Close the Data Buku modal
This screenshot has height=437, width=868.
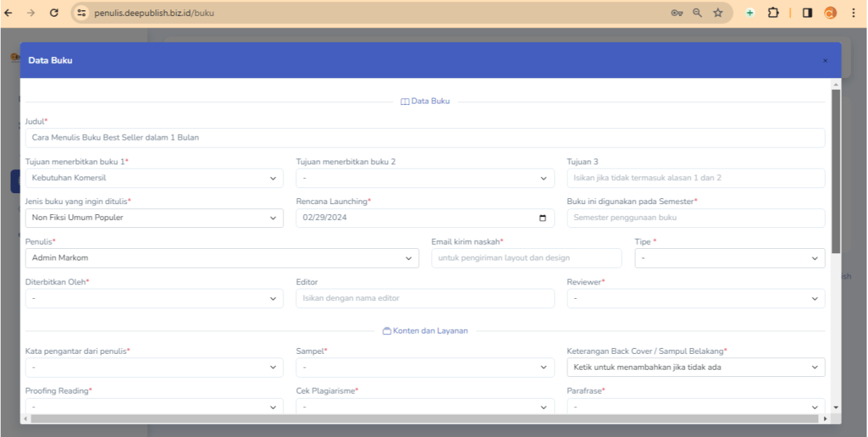(825, 60)
